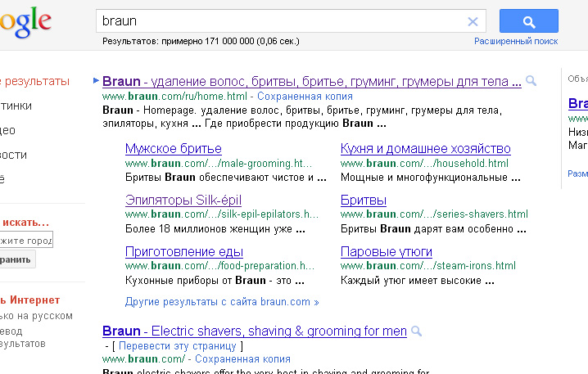Click www.braun.com/.../steam-irons.html URL text
This screenshot has height=374, width=588.
click(x=427, y=266)
